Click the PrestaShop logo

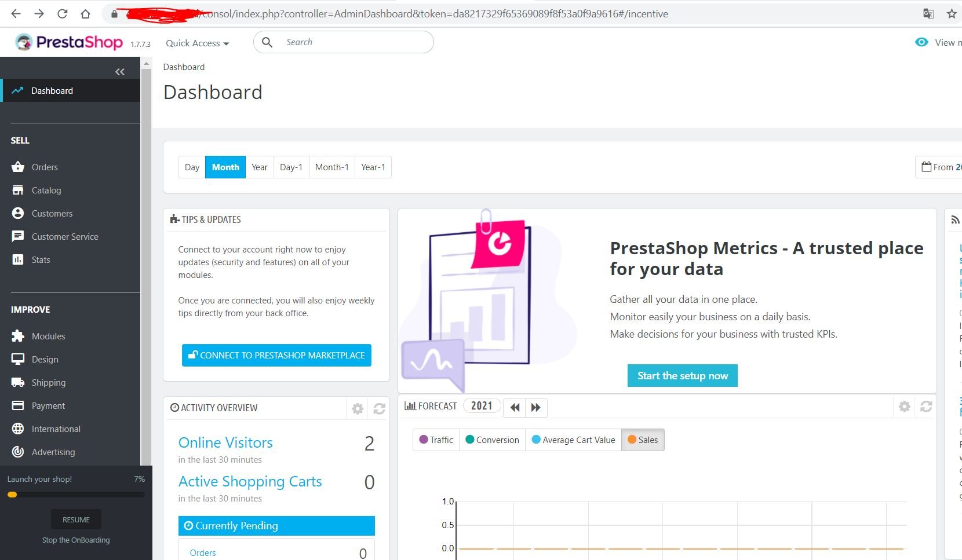[x=69, y=42]
